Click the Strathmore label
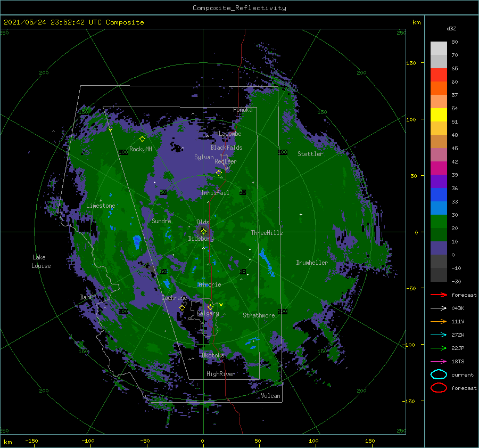Viewport: 479px width, 448px height. (259, 315)
